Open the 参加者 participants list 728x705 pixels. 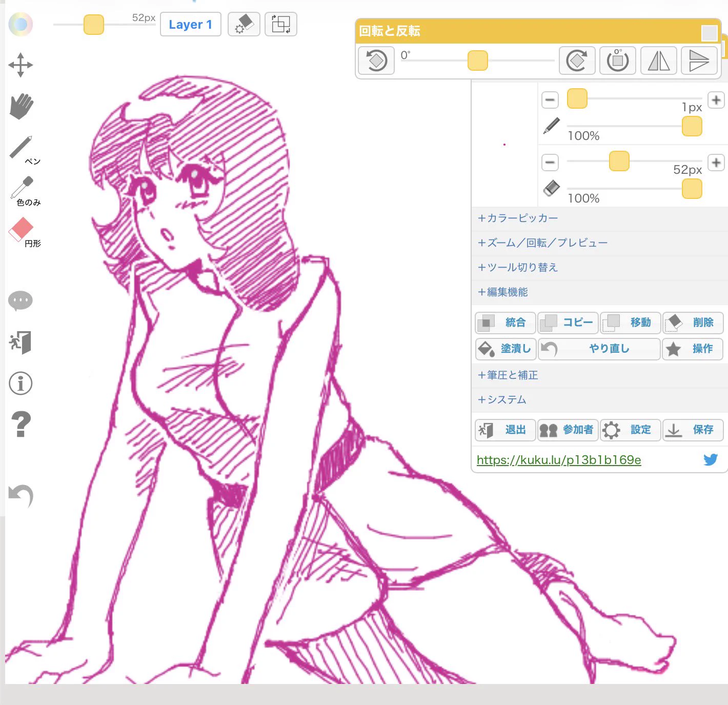tap(568, 430)
